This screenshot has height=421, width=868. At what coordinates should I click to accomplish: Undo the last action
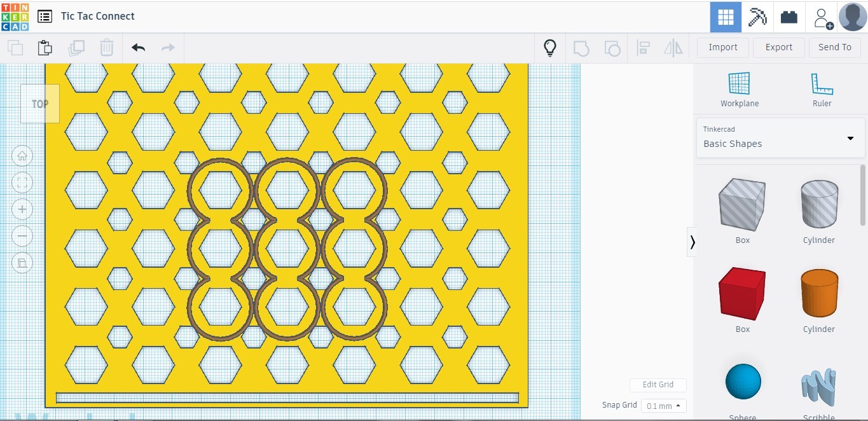(x=138, y=48)
